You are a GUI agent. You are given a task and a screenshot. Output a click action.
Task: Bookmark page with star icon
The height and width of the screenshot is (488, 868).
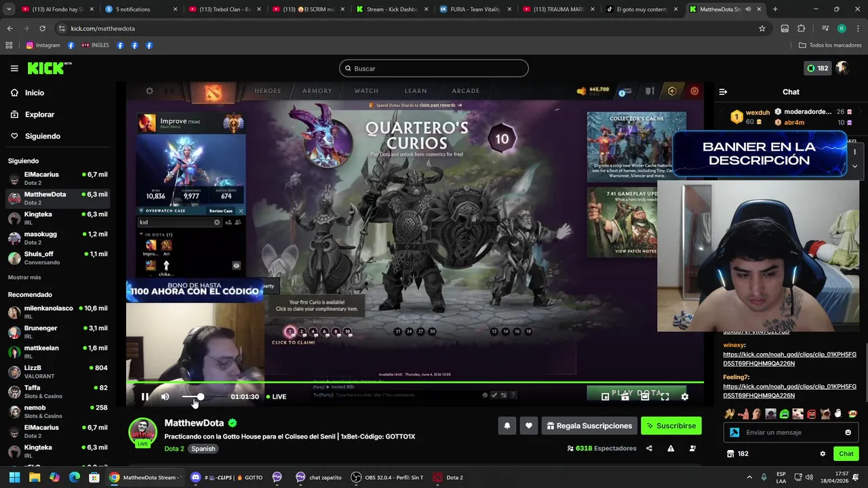762,28
